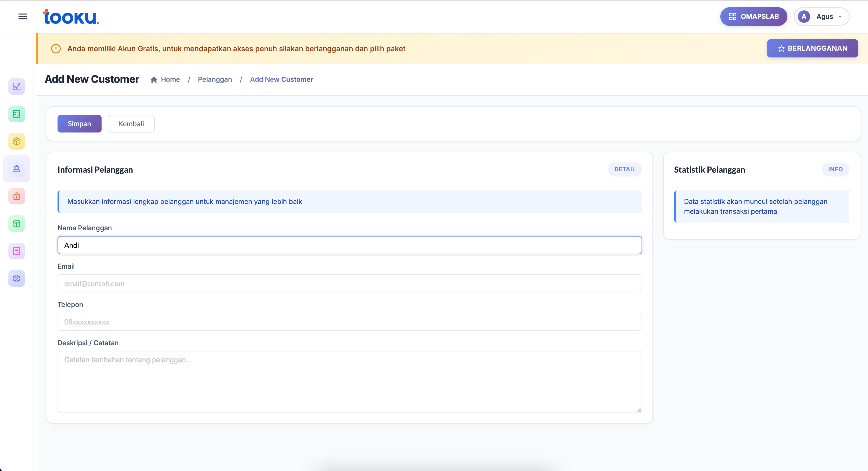The image size is (868, 471).
Task: Go to Pelanggan breadcrumb link
Action: coord(215,79)
